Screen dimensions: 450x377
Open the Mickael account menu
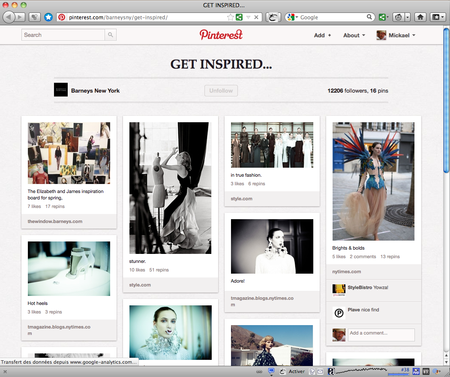coord(402,35)
